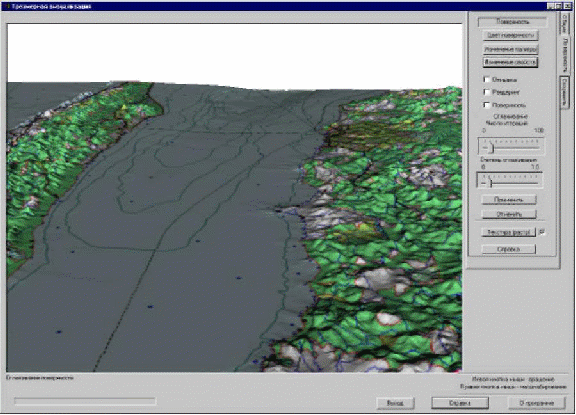Click the О программе button at bottom
The image size is (576, 415).
[x=537, y=403]
